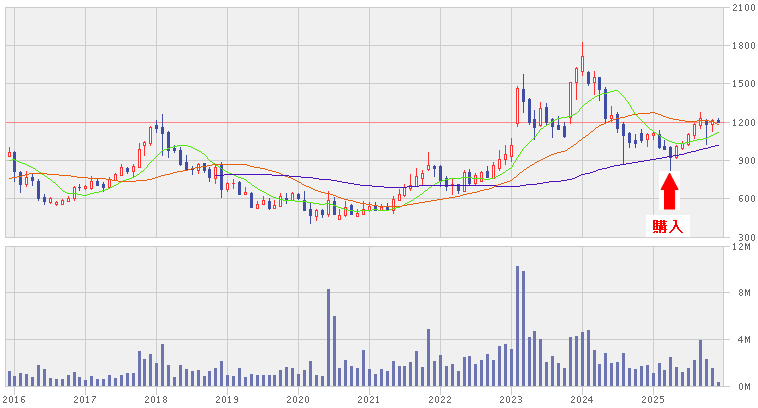Click the tallest volume bar in early 2023
758x408 pixels.
pos(517,326)
